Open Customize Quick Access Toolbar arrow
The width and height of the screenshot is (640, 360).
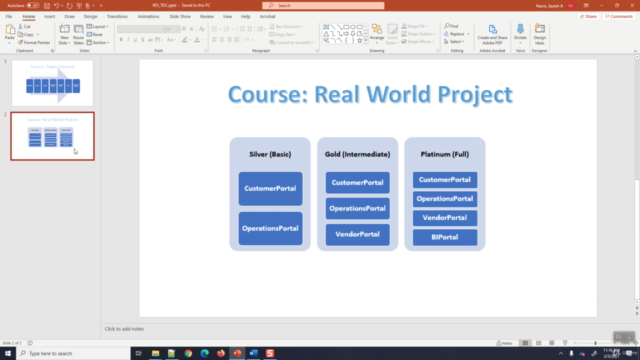pyautogui.click(x=101, y=6)
